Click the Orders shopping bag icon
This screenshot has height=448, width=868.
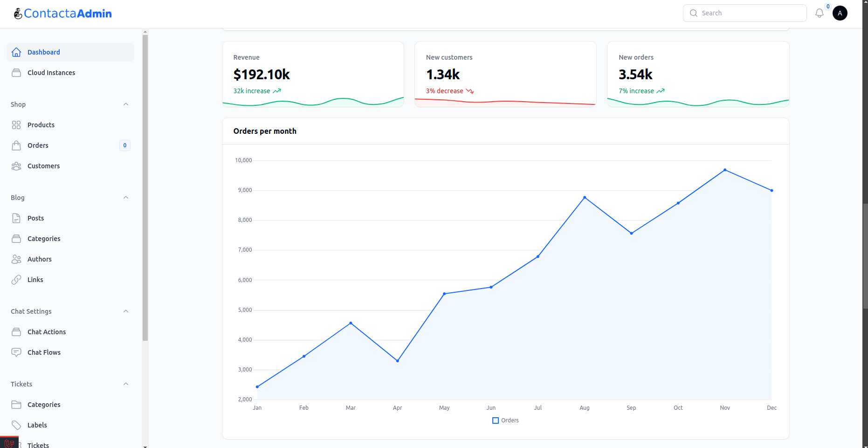tap(16, 145)
